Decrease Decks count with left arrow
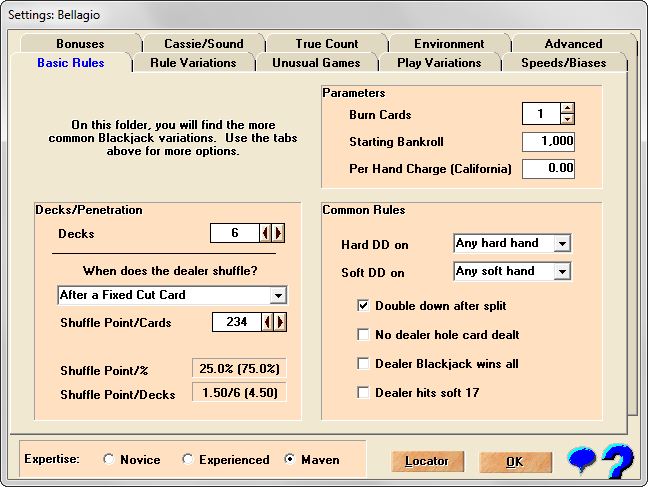The image size is (648, 487). pyautogui.click(x=265, y=233)
